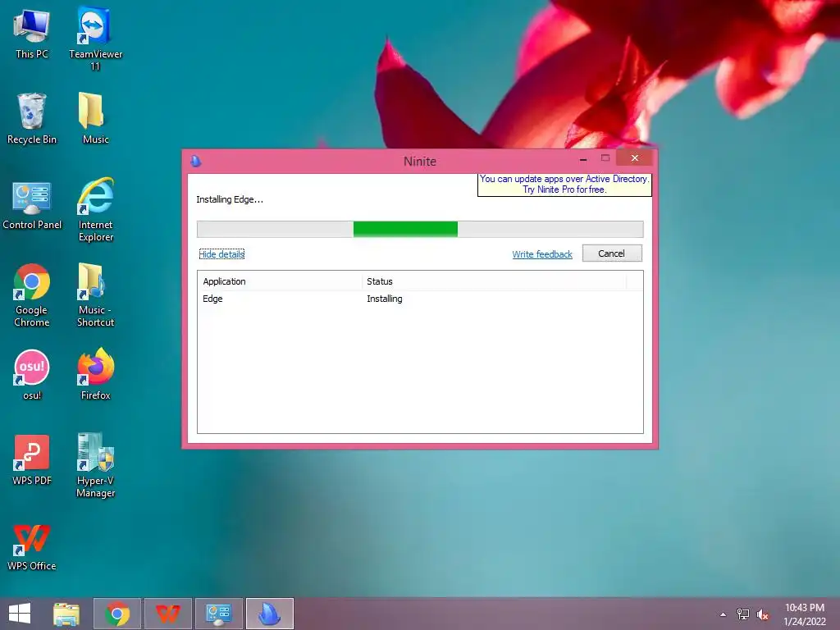
Task: Select the Music folder on desktop
Action: point(95,118)
